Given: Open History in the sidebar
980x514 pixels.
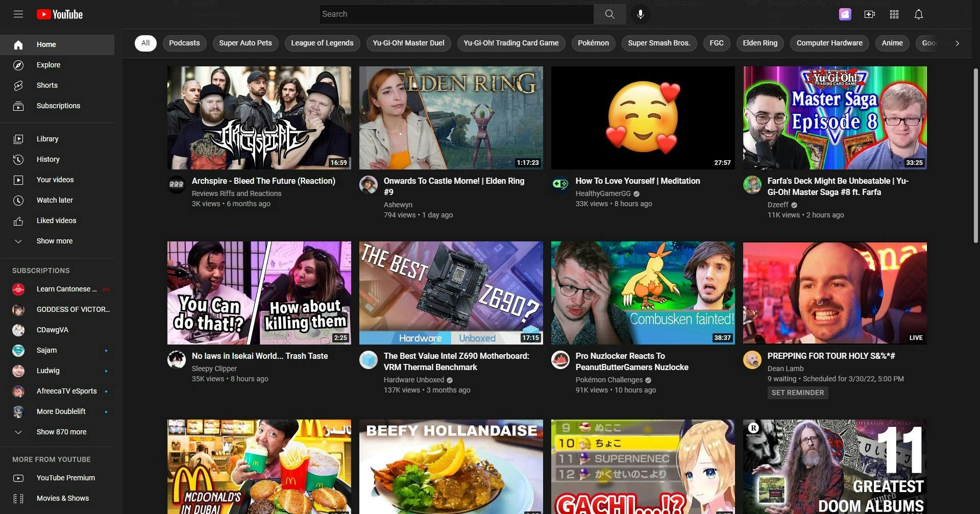Looking at the screenshot, I should click(x=57, y=159).
